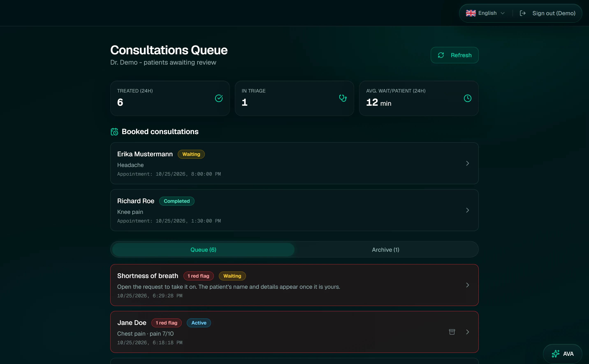
Task: Click the 12 min average wait value
Action: pyautogui.click(x=378, y=103)
